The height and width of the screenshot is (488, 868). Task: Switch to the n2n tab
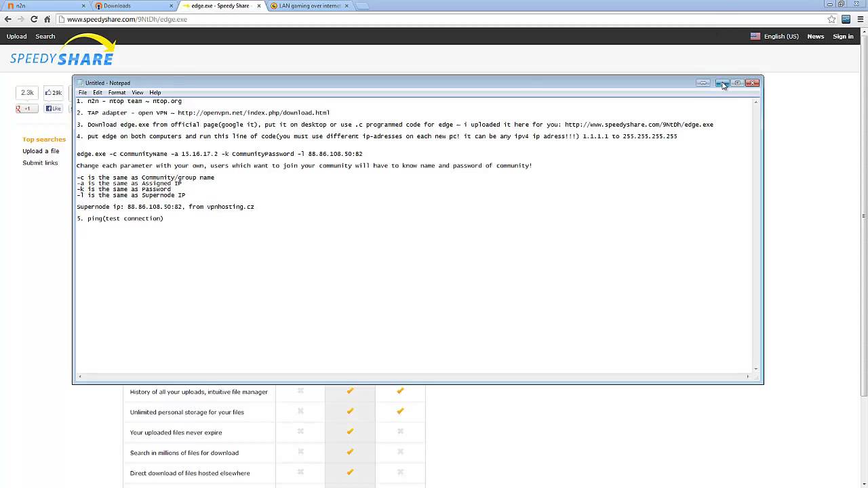pos(44,5)
